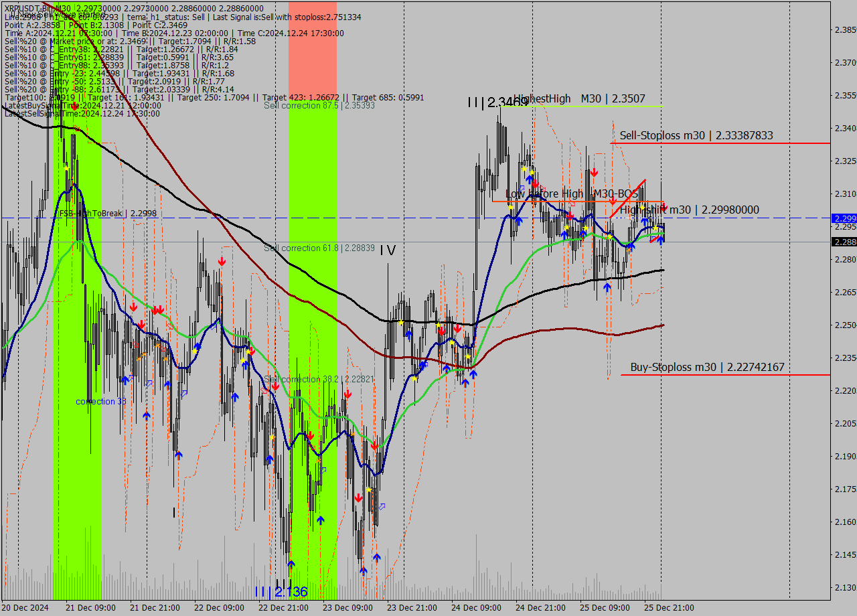Click 2.310 on the price scale
The height and width of the screenshot is (616, 857).
click(845, 194)
